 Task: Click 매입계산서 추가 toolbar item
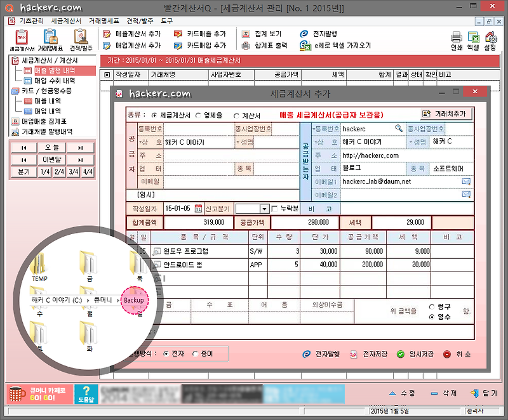pyautogui.click(x=131, y=46)
